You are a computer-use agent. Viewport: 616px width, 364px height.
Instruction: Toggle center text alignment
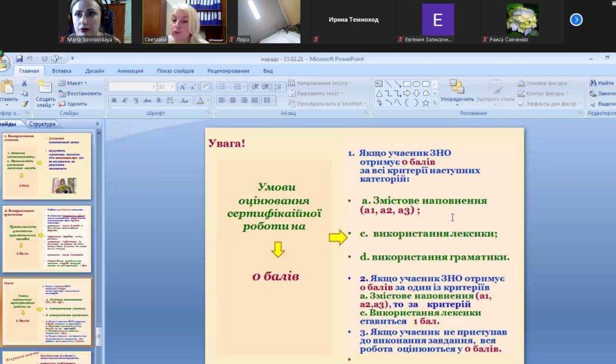(x=233, y=100)
